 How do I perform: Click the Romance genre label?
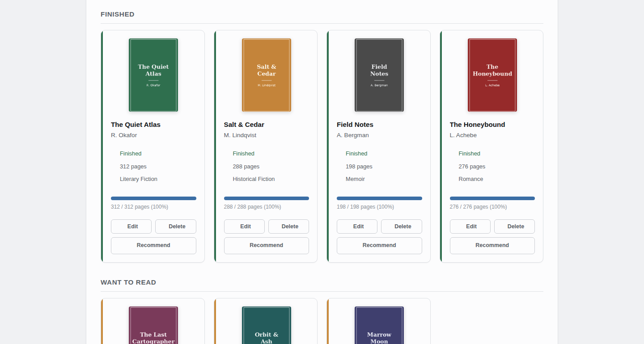pos(471,179)
